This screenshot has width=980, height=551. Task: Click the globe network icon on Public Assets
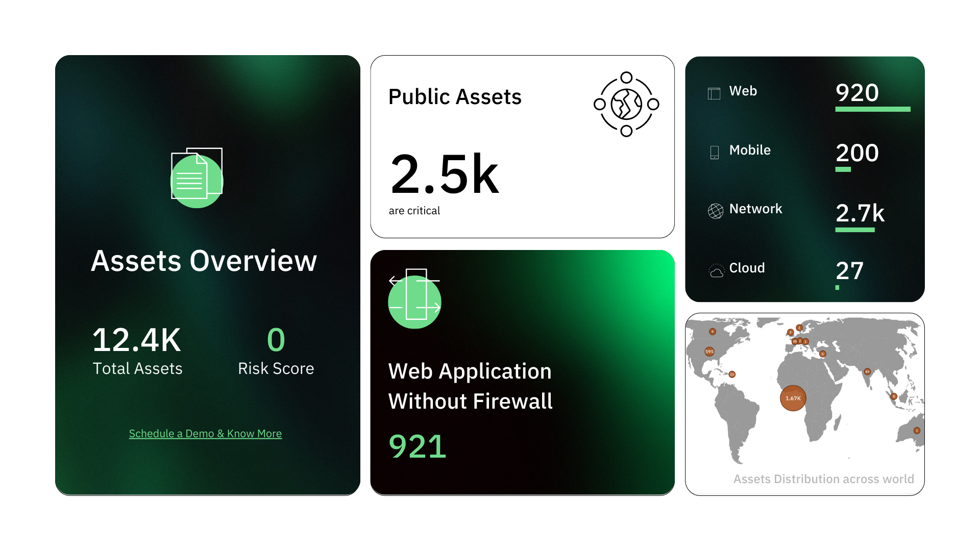pyautogui.click(x=626, y=104)
